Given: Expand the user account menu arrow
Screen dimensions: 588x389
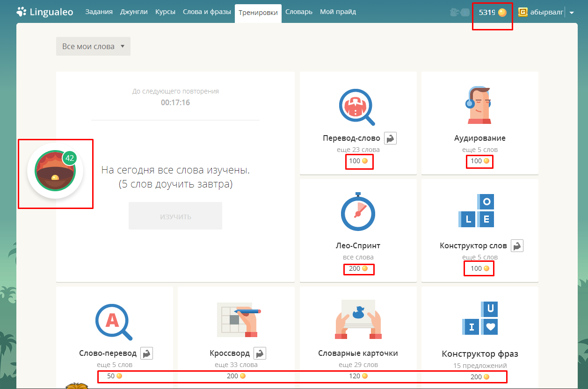Looking at the screenshot, I should pyautogui.click(x=572, y=13).
